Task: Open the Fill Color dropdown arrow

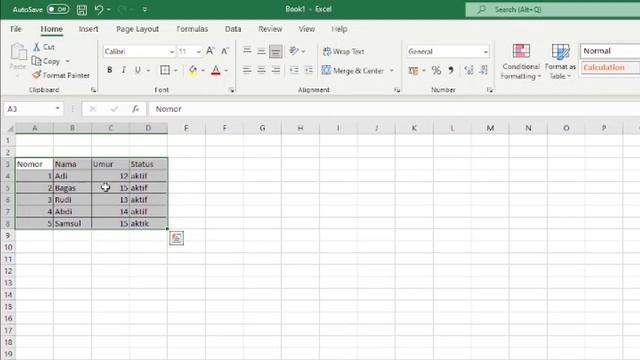Action: [x=203, y=71]
